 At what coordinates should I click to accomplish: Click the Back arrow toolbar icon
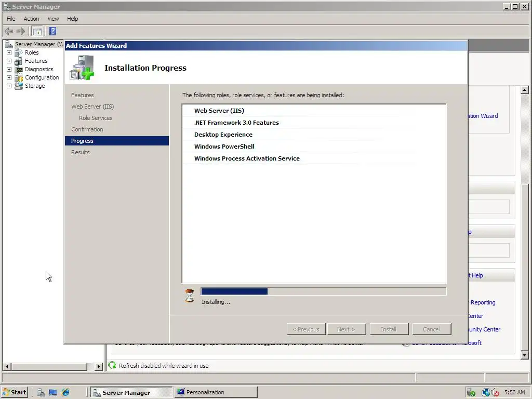coord(9,32)
